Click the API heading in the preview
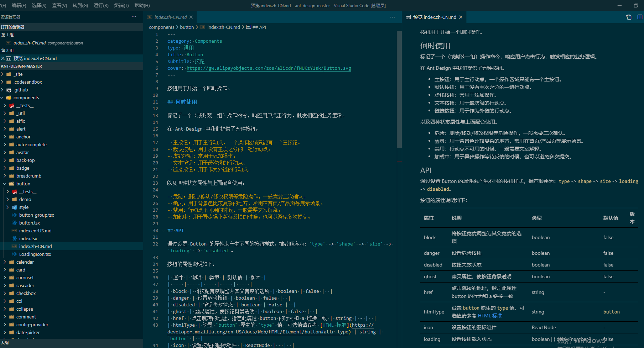Image resolution: width=644 pixels, height=348 pixels. (x=426, y=170)
